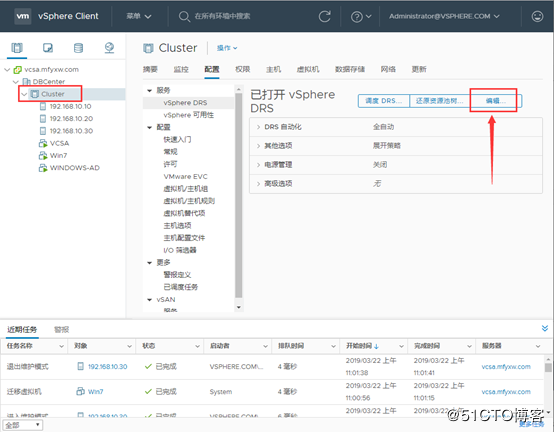The width and height of the screenshot is (554, 432).
Task: Click the host icon beside 192.168.10.30 task link
Action: click(81, 366)
